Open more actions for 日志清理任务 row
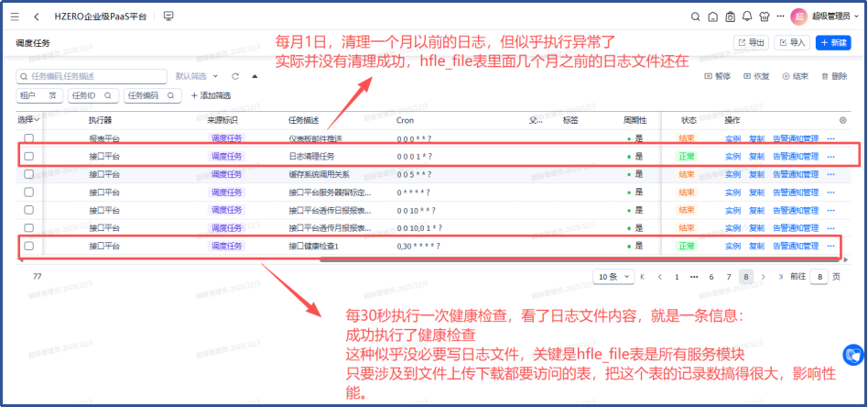The height and width of the screenshot is (407, 868). coord(830,157)
